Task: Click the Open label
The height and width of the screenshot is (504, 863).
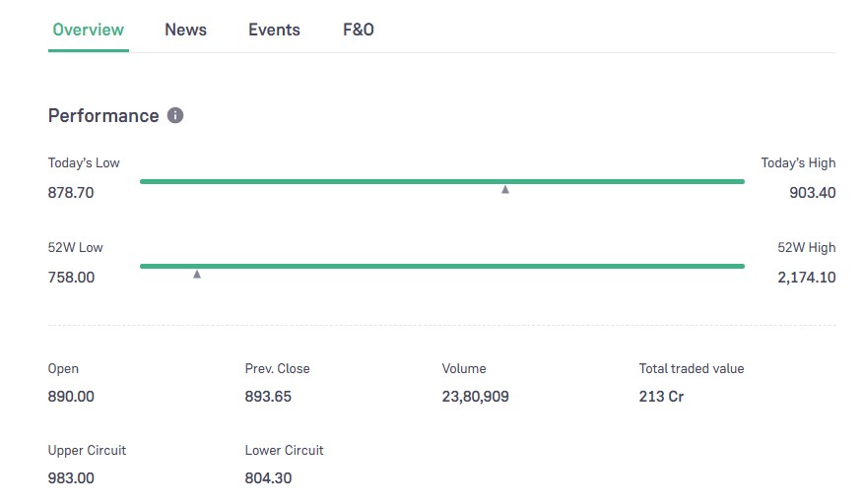Action: pyautogui.click(x=63, y=368)
